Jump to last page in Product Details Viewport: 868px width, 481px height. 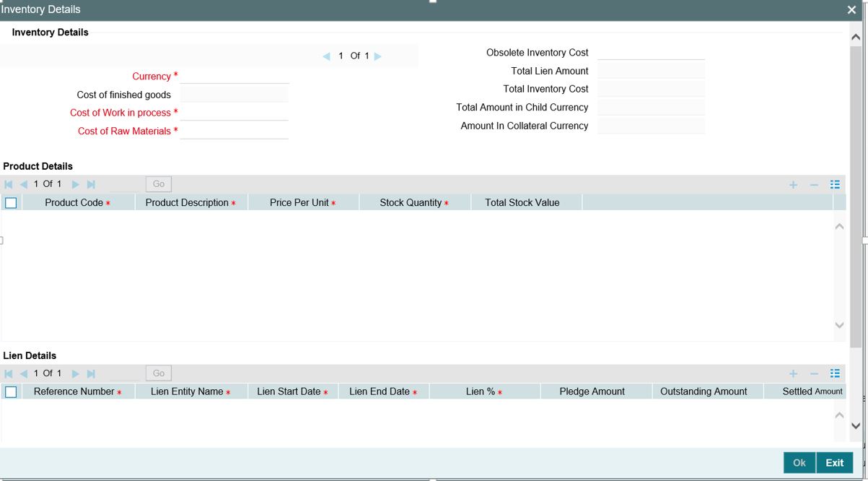click(x=91, y=184)
